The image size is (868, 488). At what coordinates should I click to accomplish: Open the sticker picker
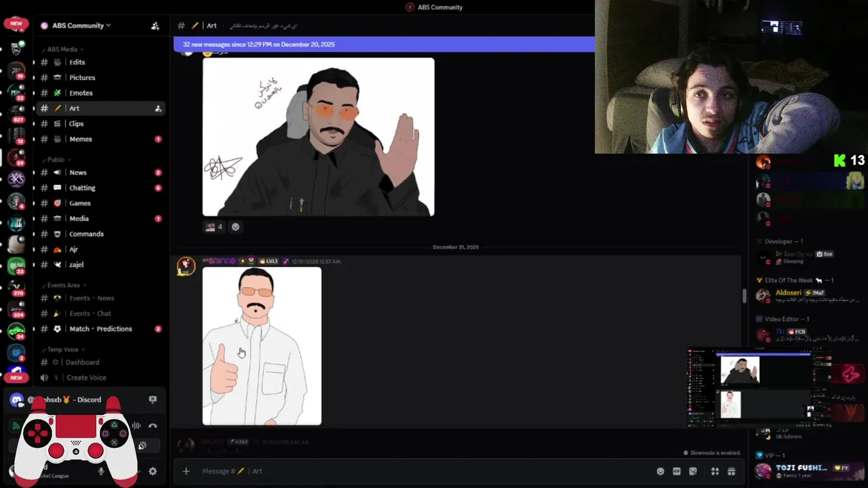pyautogui.click(x=693, y=471)
